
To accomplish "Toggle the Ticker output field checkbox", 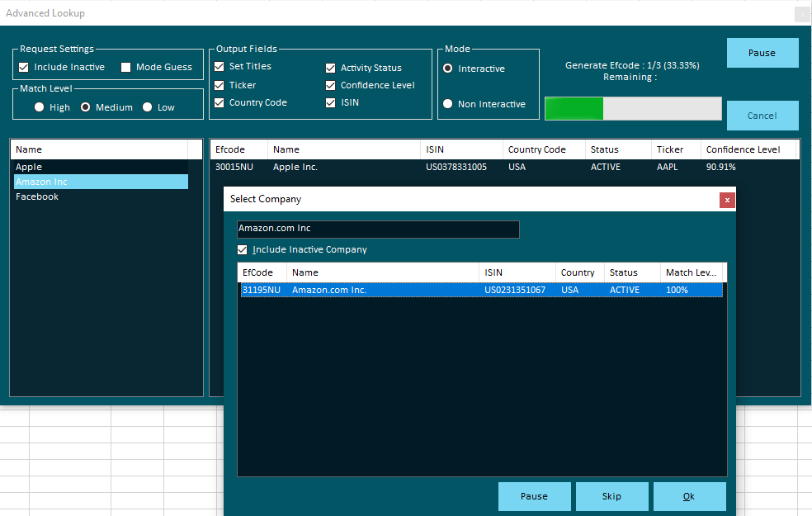I will click(x=220, y=85).
